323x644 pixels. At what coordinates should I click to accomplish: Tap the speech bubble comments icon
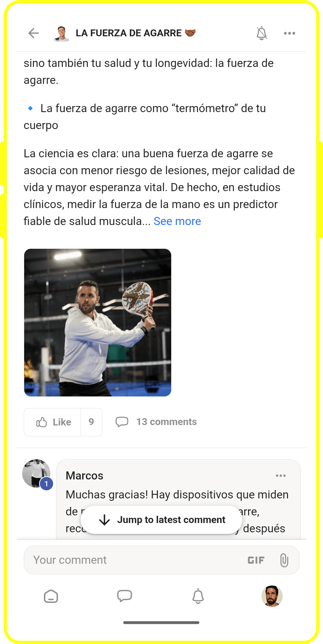[122, 422]
